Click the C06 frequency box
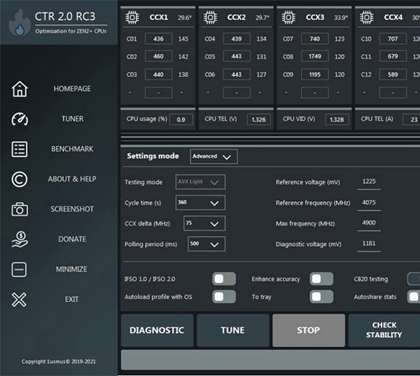Viewport: 420px width, 376px height. [237, 74]
